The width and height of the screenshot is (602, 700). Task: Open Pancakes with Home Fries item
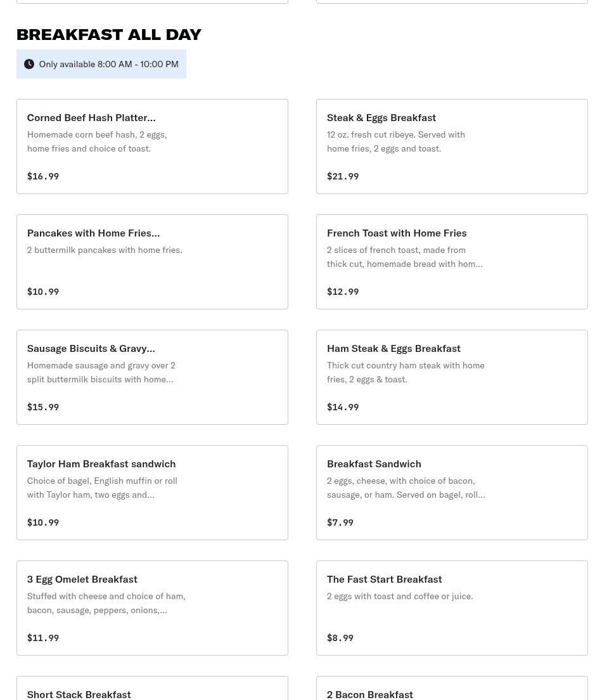[x=152, y=262]
